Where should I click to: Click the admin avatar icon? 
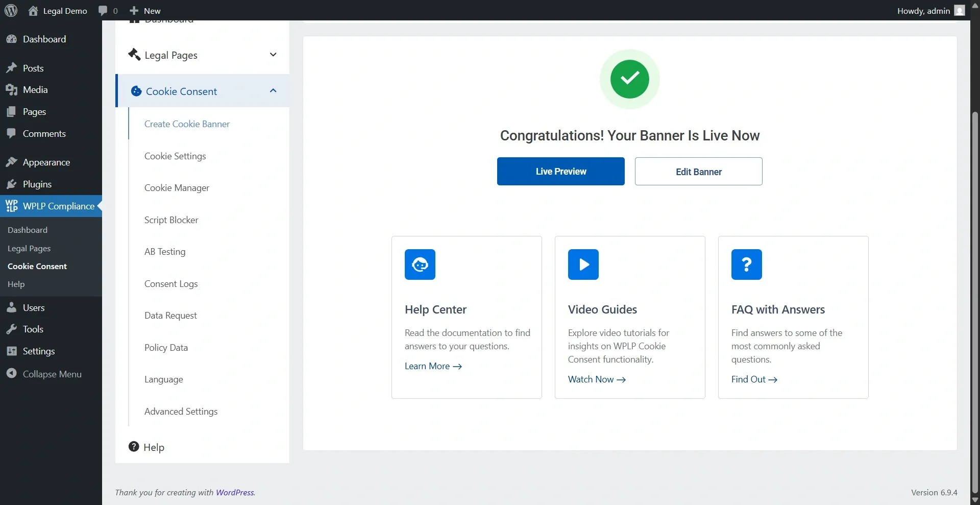[960, 11]
